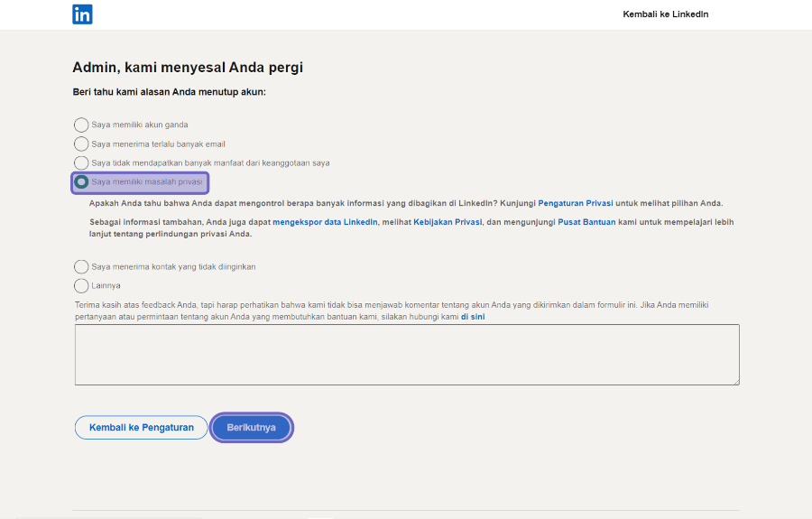
Task: Click text 'Beri tahu kami alasan Anda menutup akun:'
Action: pos(170,92)
